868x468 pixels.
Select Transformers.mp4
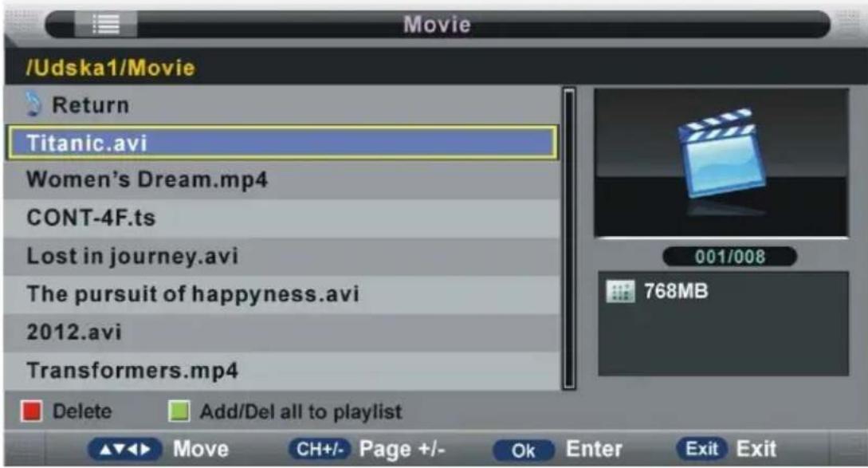click(282, 371)
